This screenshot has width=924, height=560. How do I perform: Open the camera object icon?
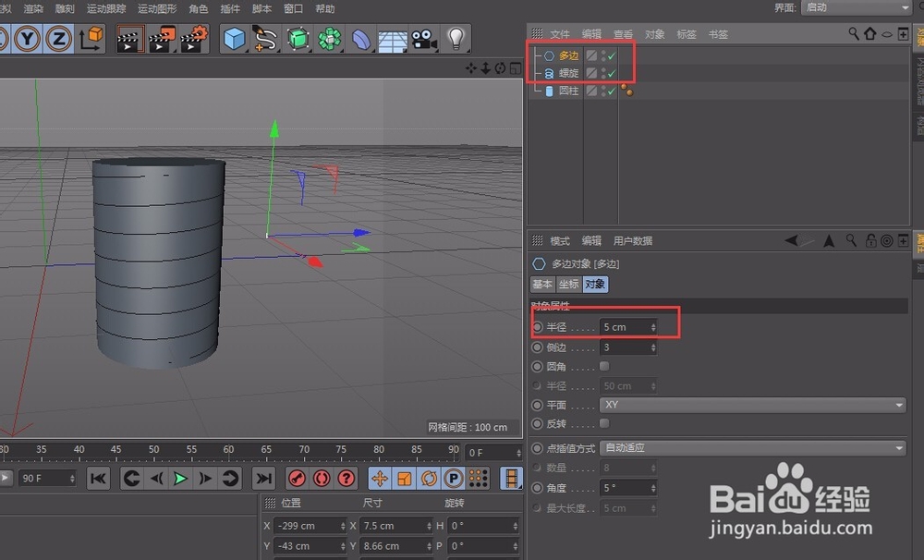[423, 39]
